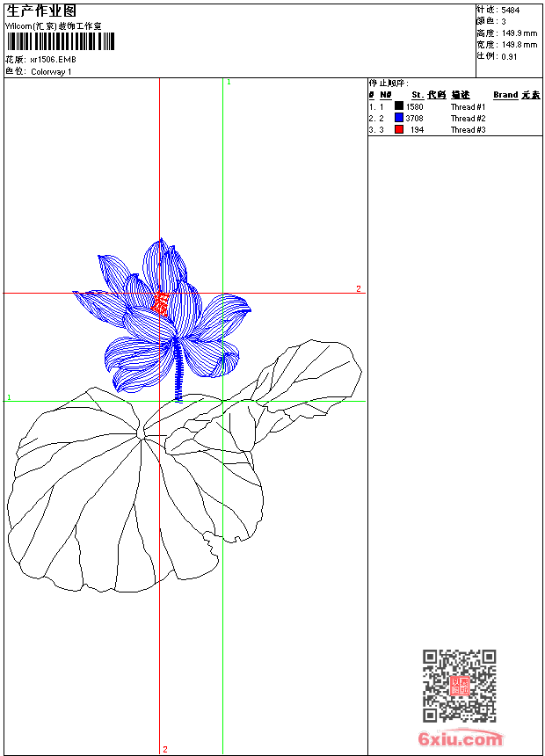Click the '生产作业图' title
Image resolution: width=545 pixels, height=756 pixels.
coord(41,11)
